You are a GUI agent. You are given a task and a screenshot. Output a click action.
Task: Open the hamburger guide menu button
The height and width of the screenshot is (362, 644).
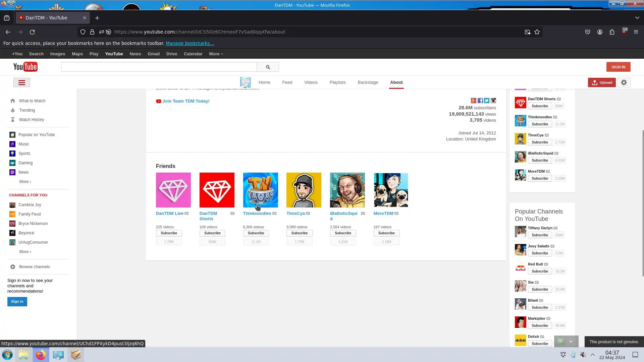tap(22, 82)
